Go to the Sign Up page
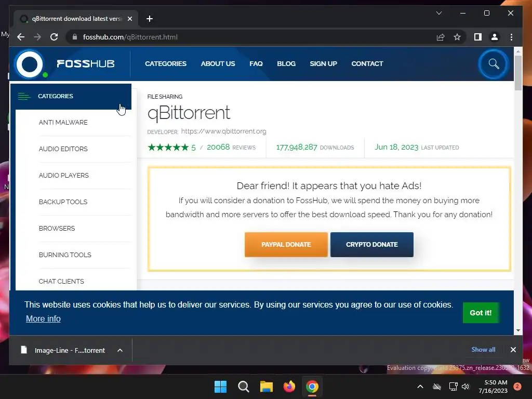532x399 pixels. [323, 64]
